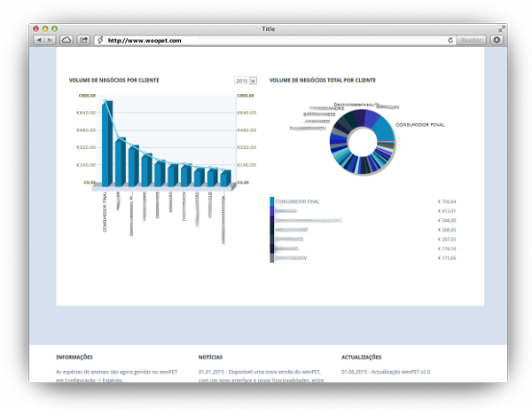Screen dimensions: 532x409
Task: Click the second tallest bar in chart
Action: (121, 161)
